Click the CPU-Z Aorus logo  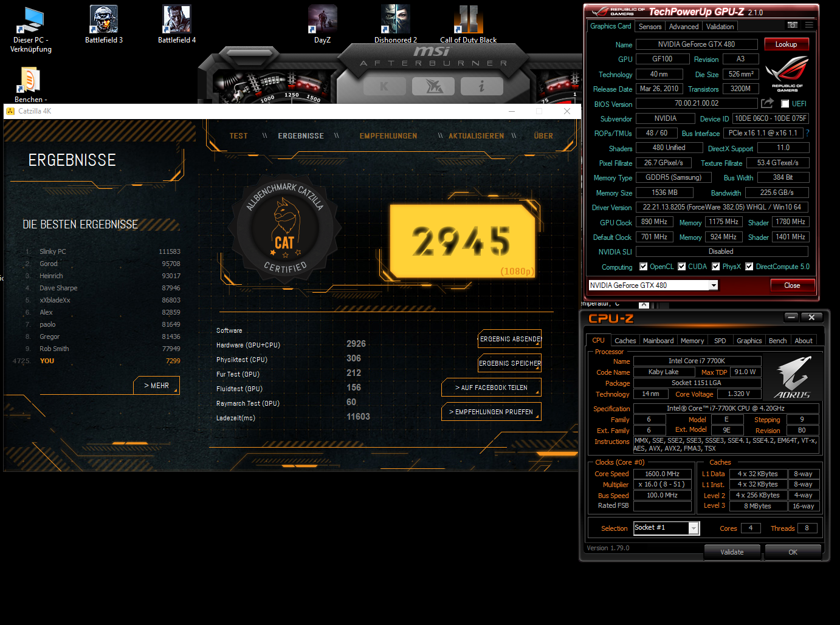click(x=792, y=377)
